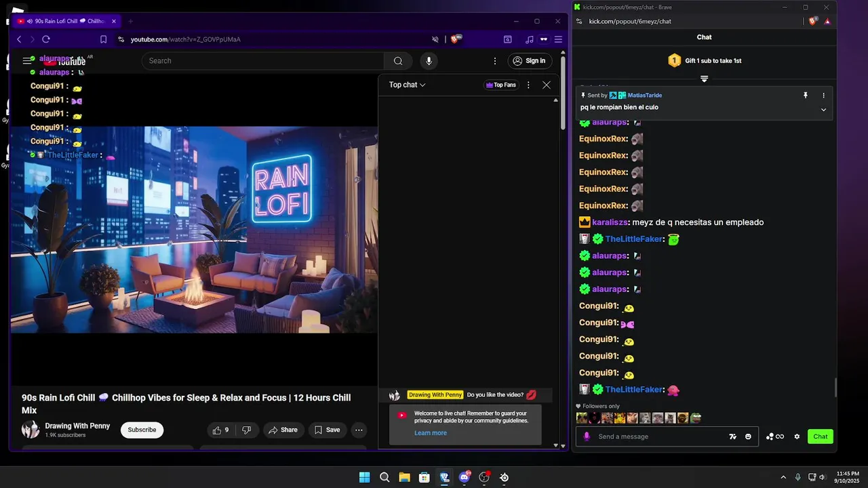Open Windows Start menu
Viewport: 868px width, 488px height.
[x=364, y=478]
